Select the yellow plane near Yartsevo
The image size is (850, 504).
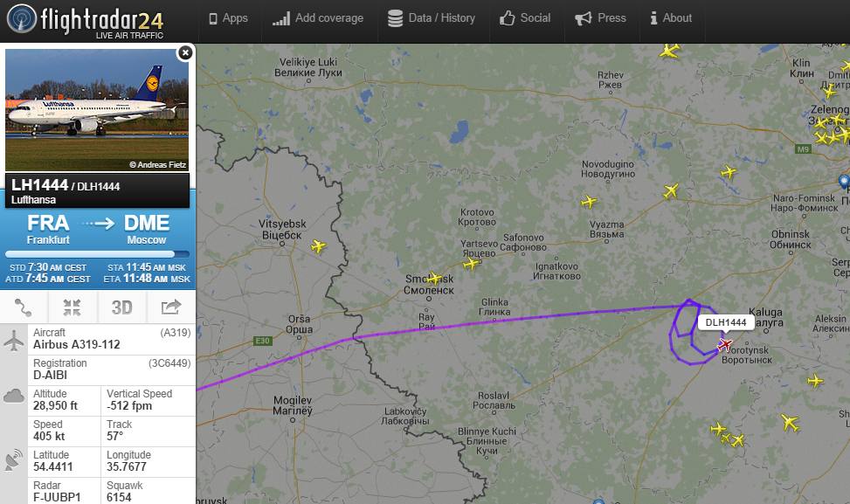pos(471,264)
